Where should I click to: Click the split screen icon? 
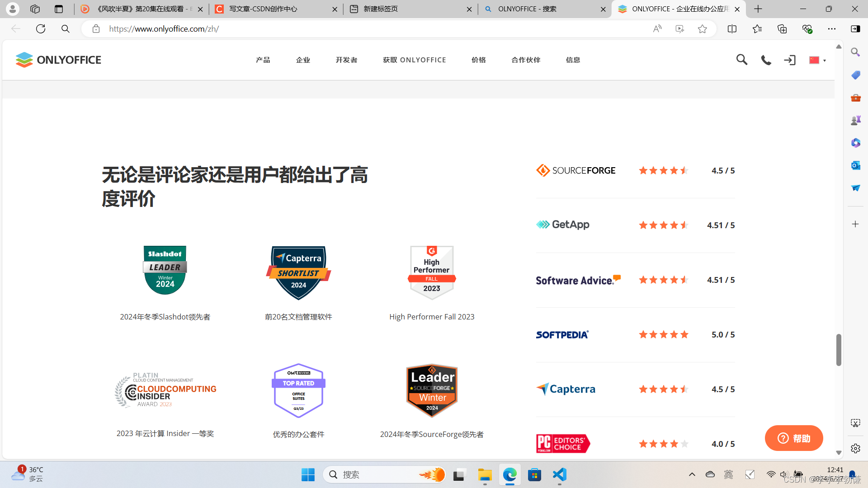732,29
